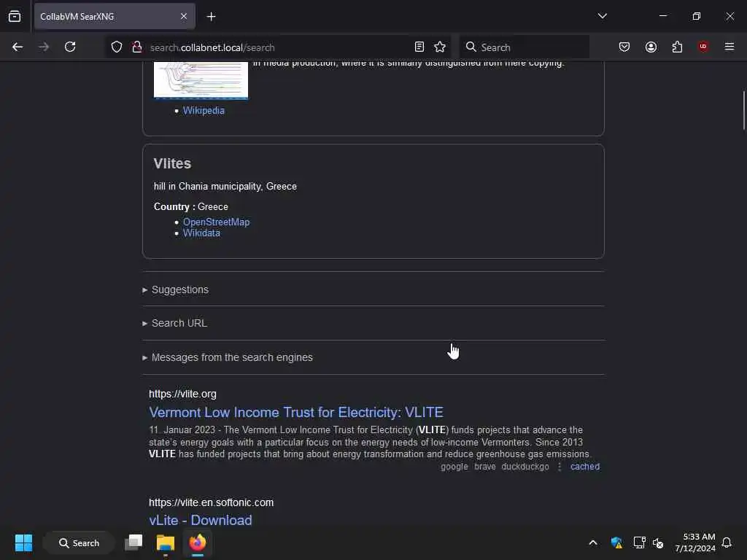Open Firefox account icon
Image resolution: width=747 pixels, height=560 pixels.
pyautogui.click(x=651, y=47)
